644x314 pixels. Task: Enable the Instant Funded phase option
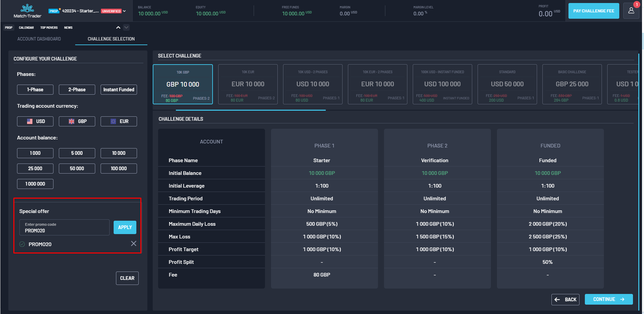(119, 89)
